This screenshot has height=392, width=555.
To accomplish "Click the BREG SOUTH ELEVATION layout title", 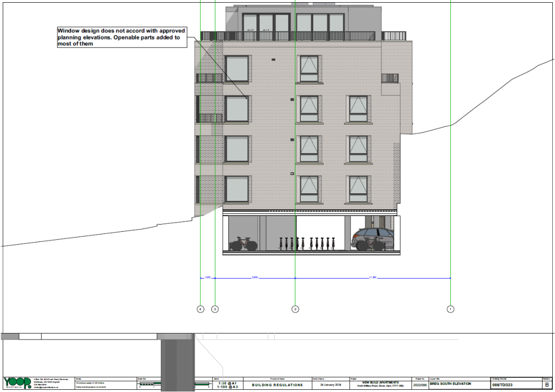I will point(450,383).
